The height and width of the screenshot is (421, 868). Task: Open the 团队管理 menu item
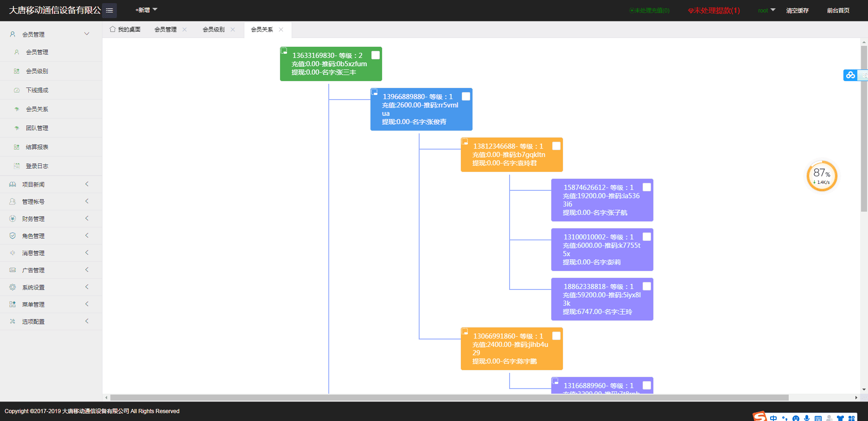[x=37, y=128]
